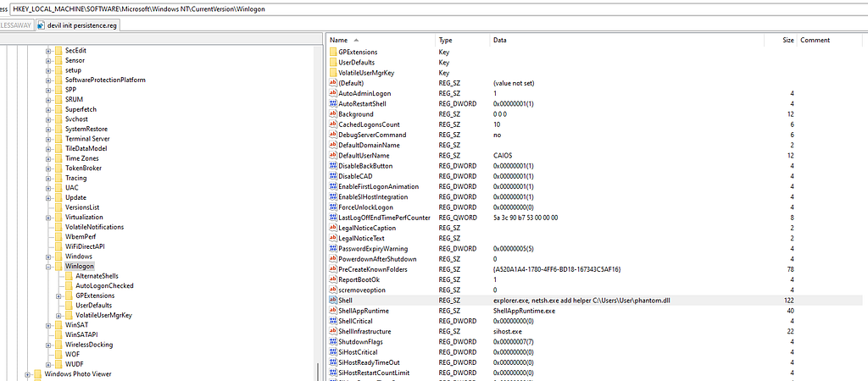Viewport: 868px width, 381px height.
Task: Select the 'sihost.exe' data cell
Action: pos(508,331)
